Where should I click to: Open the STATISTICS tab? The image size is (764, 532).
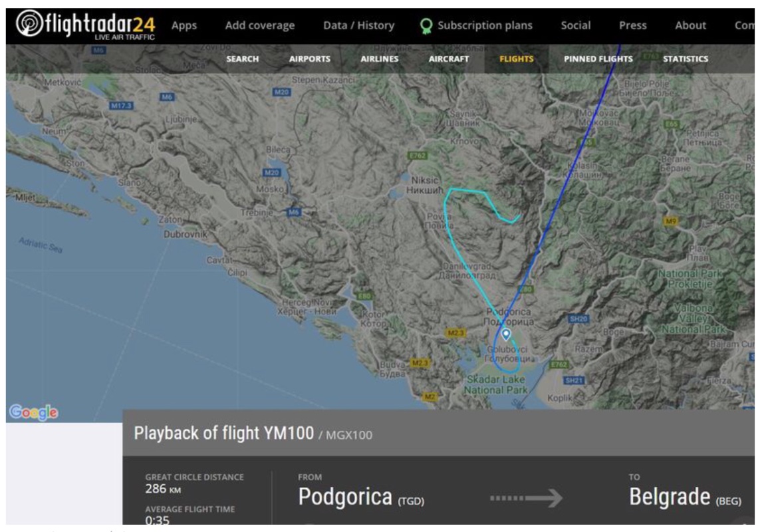click(x=686, y=59)
